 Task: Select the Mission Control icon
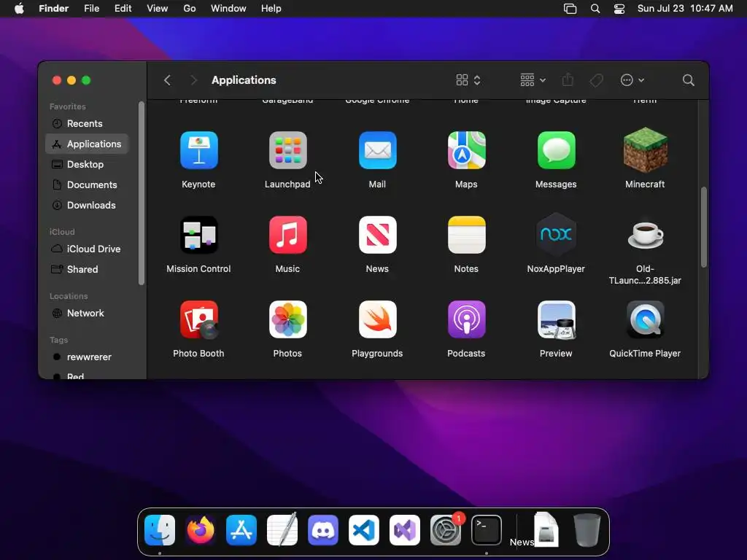pos(198,235)
